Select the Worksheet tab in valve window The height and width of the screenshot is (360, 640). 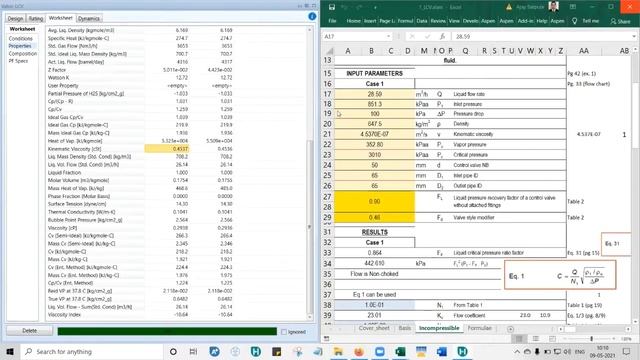(x=60, y=18)
